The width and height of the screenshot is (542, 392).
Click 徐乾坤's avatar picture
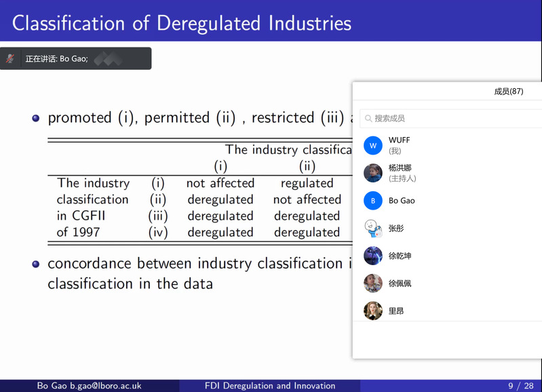tap(373, 256)
